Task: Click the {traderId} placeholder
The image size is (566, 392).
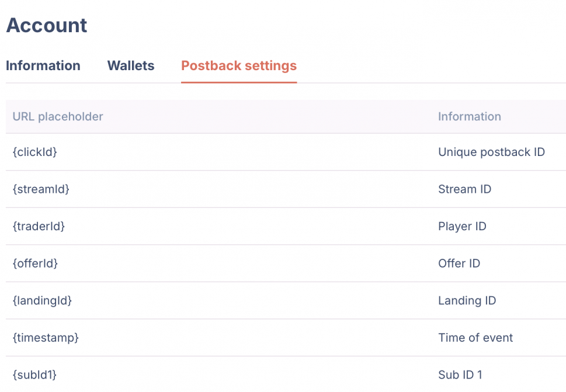Action: click(x=39, y=226)
